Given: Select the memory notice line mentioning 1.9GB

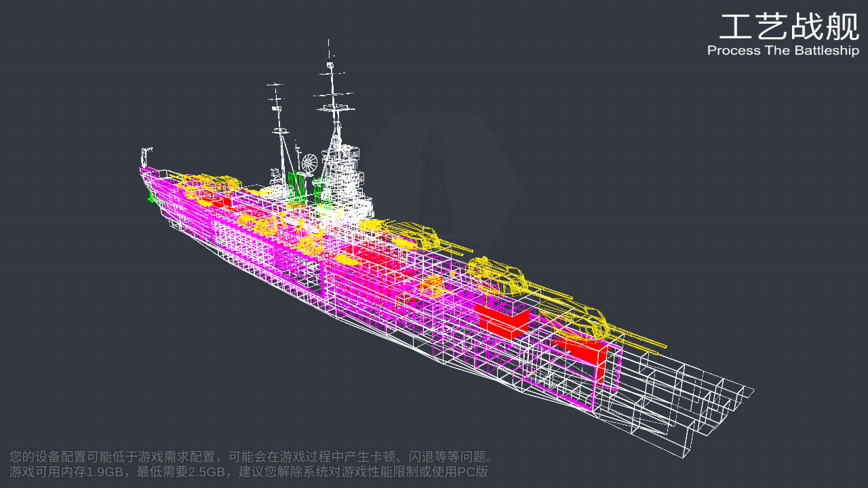Looking at the screenshot, I should pos(249,472).
